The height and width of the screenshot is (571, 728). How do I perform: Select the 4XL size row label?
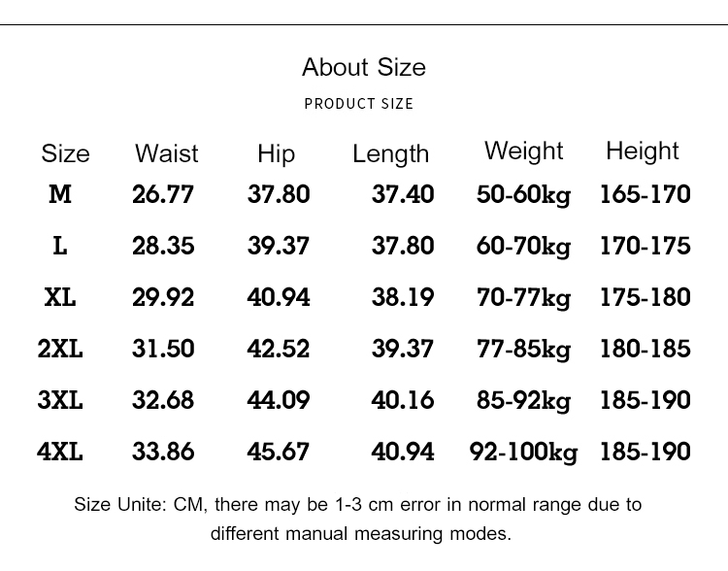click(60, 452)
